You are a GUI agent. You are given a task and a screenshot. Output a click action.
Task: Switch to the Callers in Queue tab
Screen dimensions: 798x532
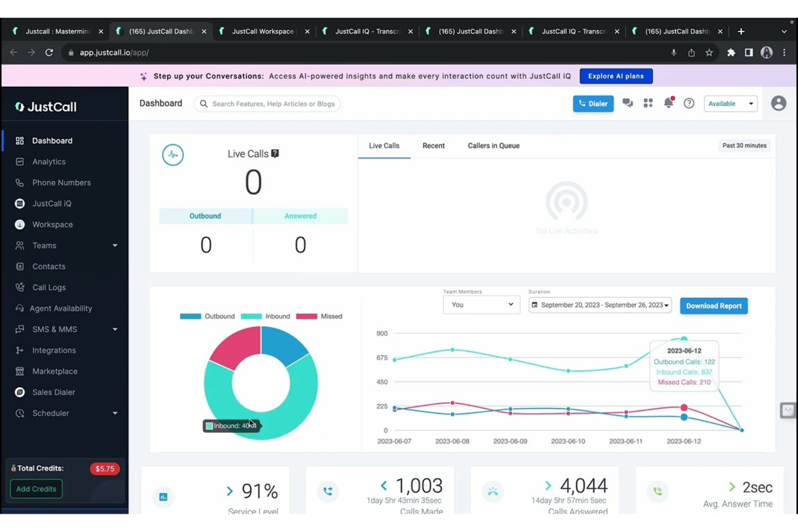click(493, 146)
